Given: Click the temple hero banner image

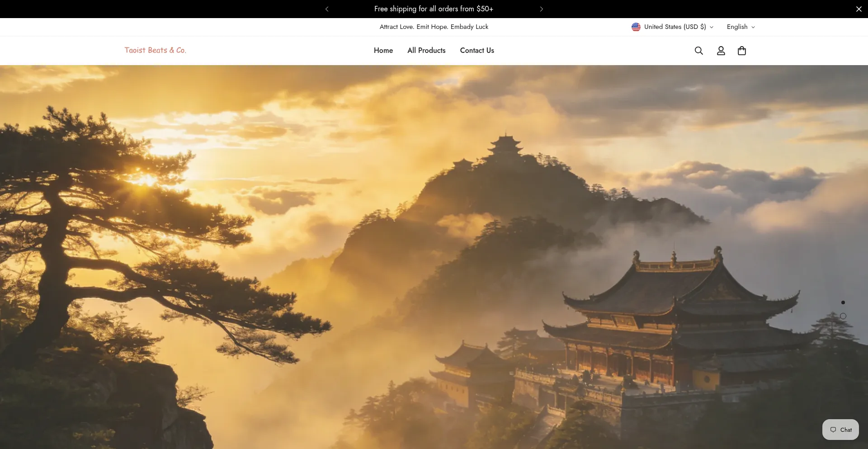Looking at the screenshot, I should (434, 257).
